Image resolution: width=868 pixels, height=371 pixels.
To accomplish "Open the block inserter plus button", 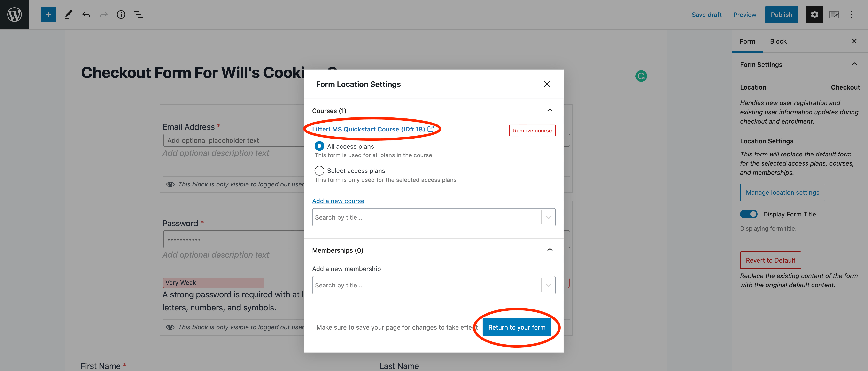I will (48, 15).
